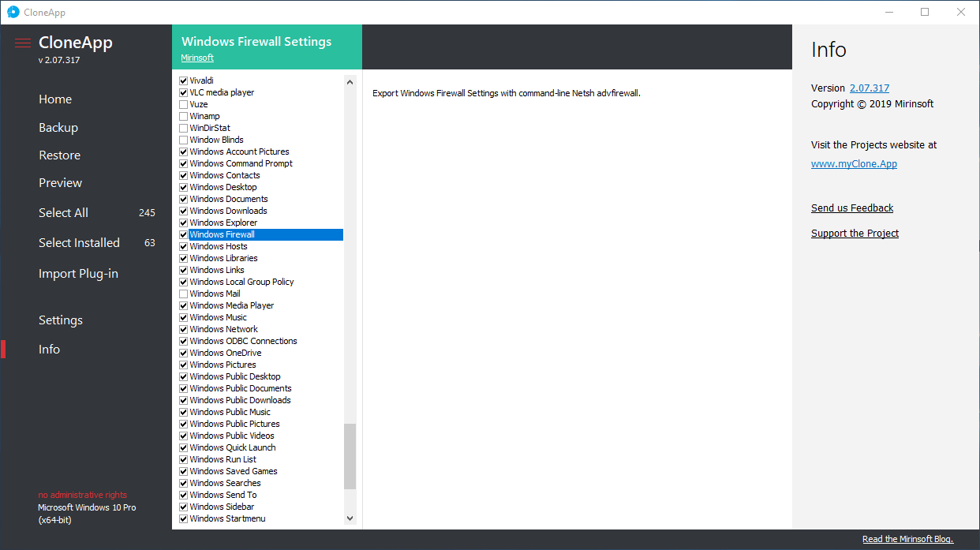Click the list scrollbar down arrow
Viewport: 980px width, 550px height.
pyautogui.click(x=350, y=518)
